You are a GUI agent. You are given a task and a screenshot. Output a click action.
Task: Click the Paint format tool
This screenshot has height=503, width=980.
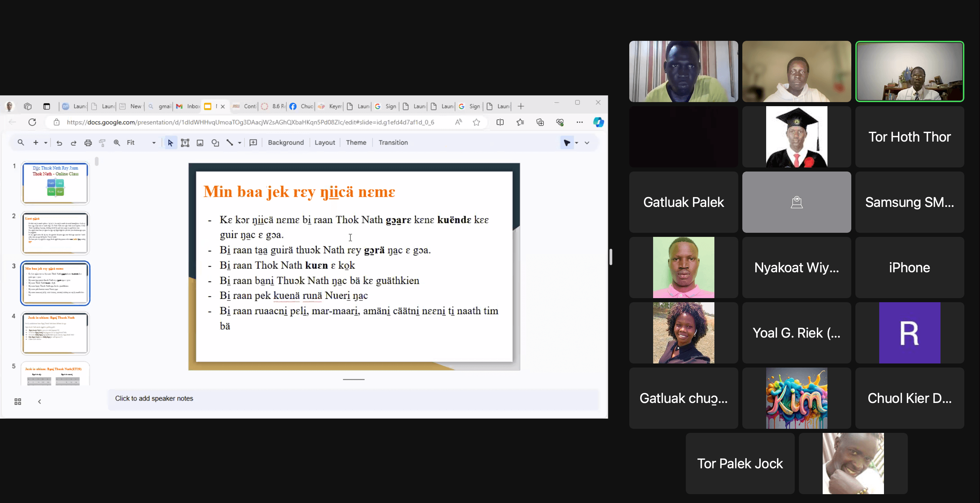point(102,143)
